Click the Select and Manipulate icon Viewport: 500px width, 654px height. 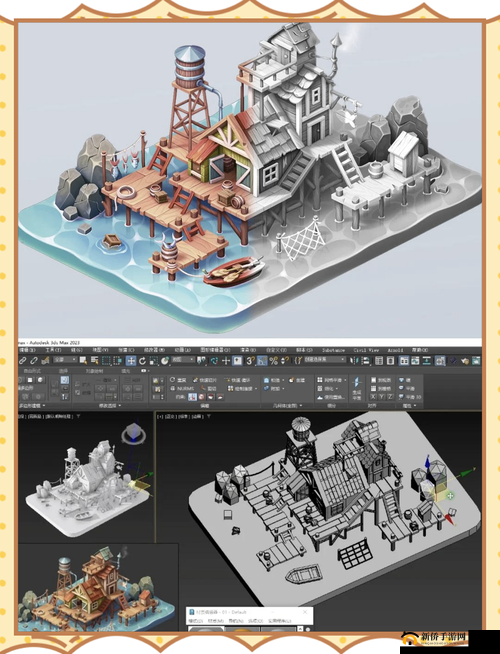pos(226,360)
